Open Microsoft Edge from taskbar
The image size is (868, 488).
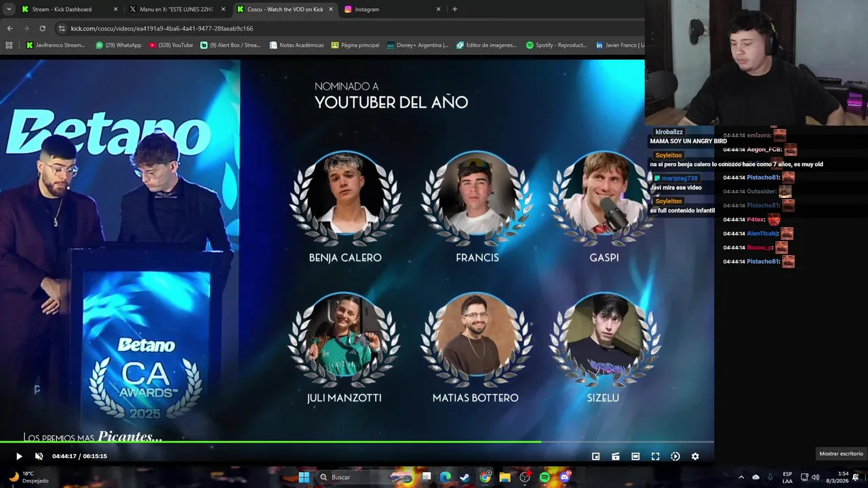tap(445, 477)
